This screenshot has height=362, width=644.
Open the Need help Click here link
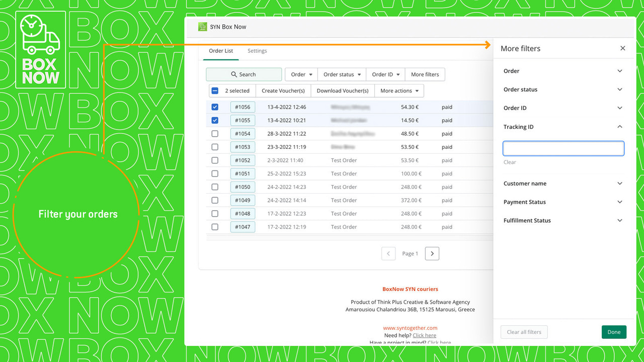click(424, 335)
